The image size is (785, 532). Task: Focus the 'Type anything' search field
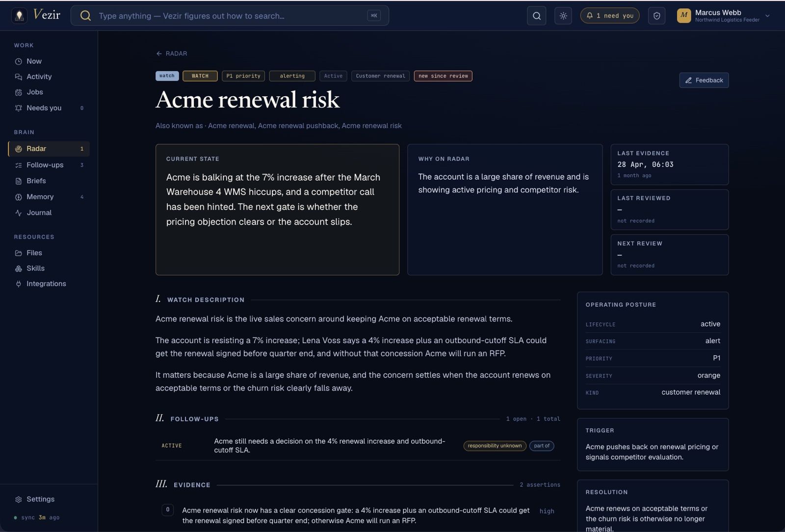click(230, 16)
